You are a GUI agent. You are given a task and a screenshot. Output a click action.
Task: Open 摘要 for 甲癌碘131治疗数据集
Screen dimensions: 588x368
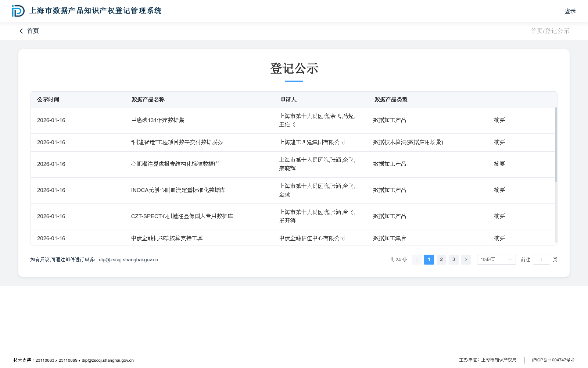pos(499,120)
